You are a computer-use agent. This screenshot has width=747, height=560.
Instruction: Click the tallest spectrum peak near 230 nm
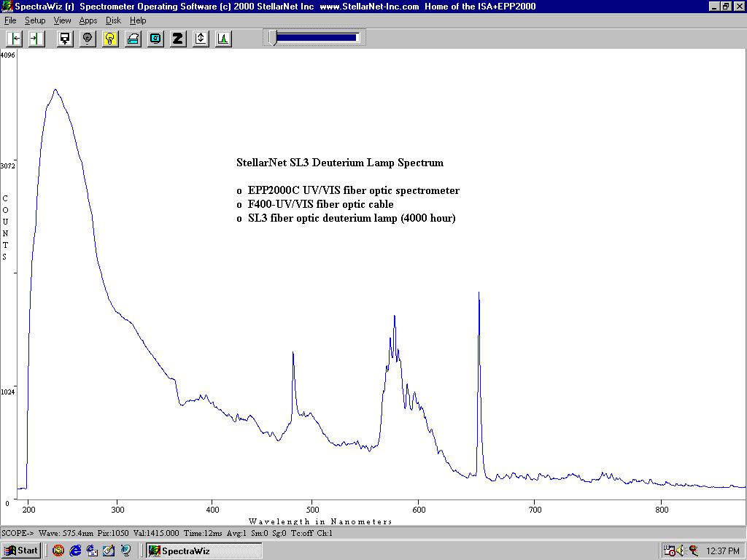point(55,90)
